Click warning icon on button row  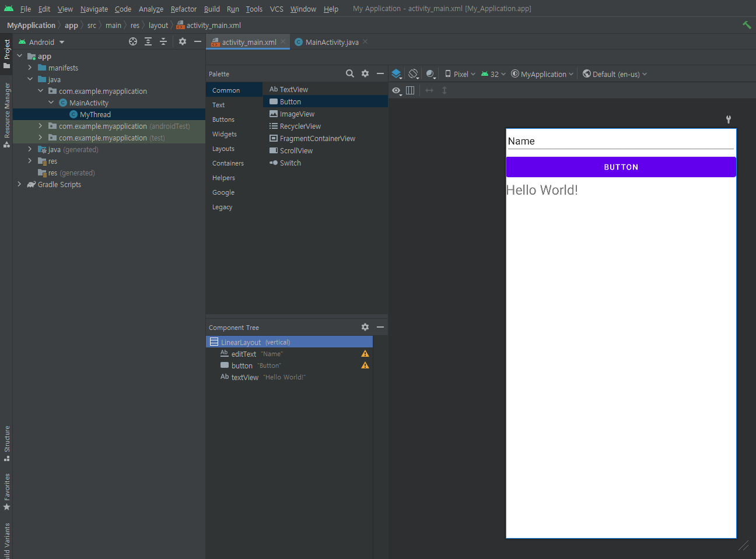point(365,365)
